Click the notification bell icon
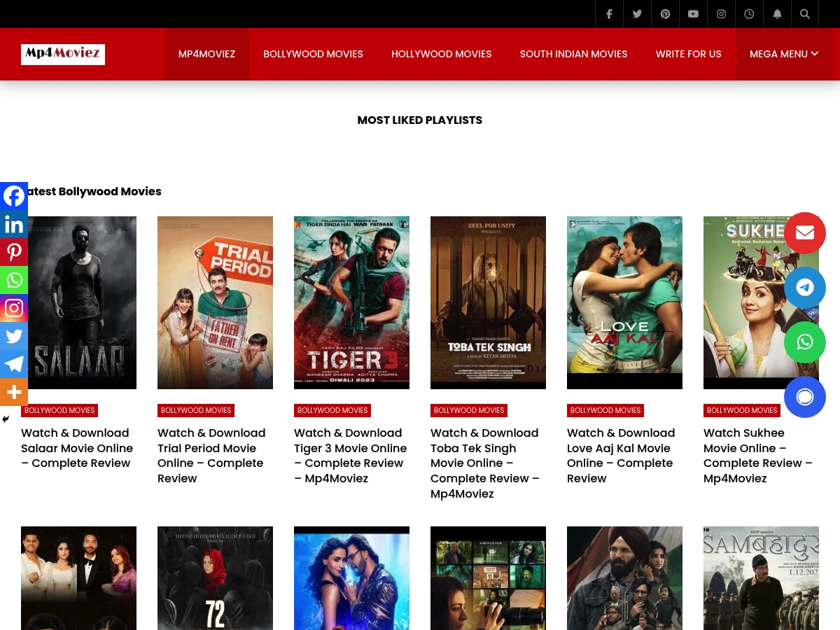This screenshot has width=840, height=630. tap(777, 14)
